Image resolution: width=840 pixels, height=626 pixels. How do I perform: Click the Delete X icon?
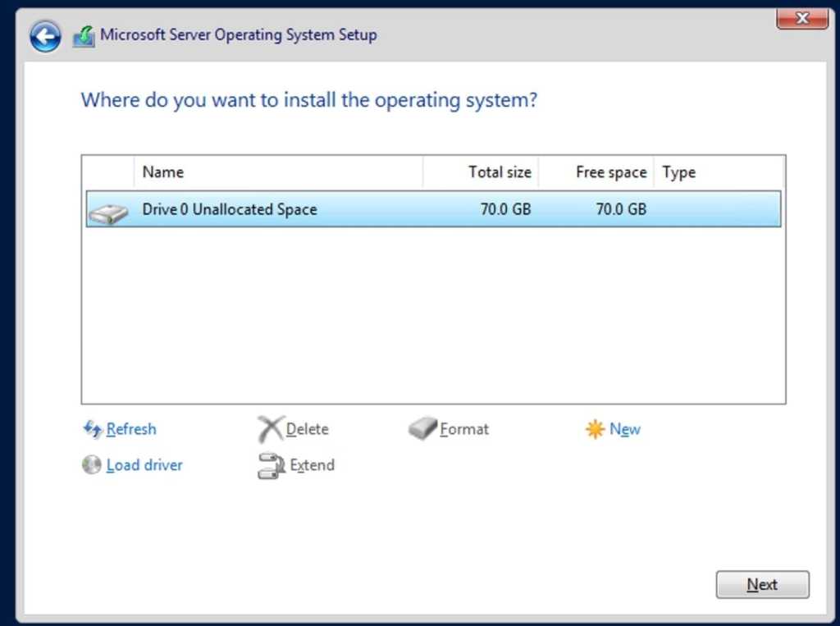click(271, 428)
